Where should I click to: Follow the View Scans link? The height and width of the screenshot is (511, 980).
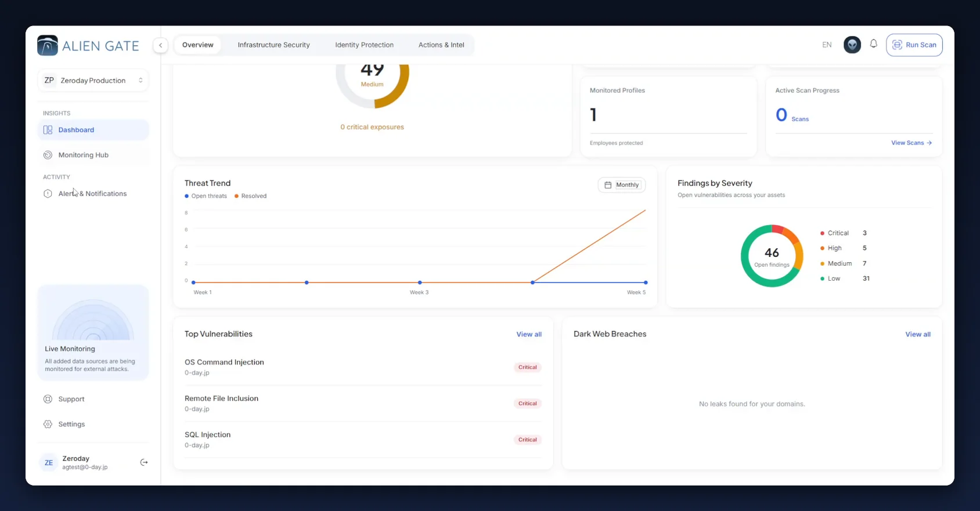pyautogui.click(x=911, y=143)
